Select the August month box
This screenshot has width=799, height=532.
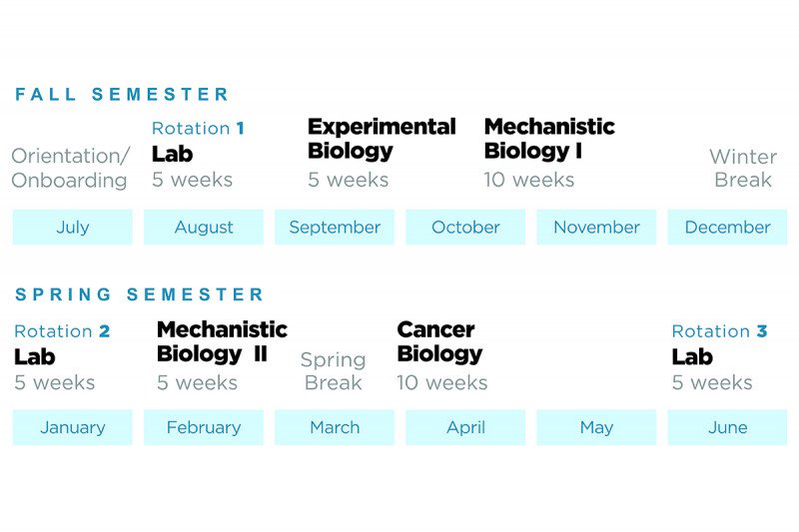(203, 227)
